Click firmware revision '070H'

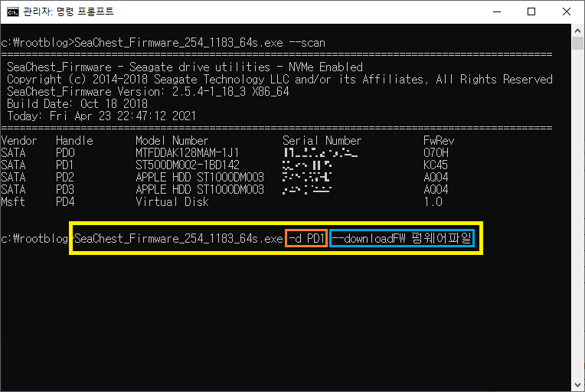436,153
